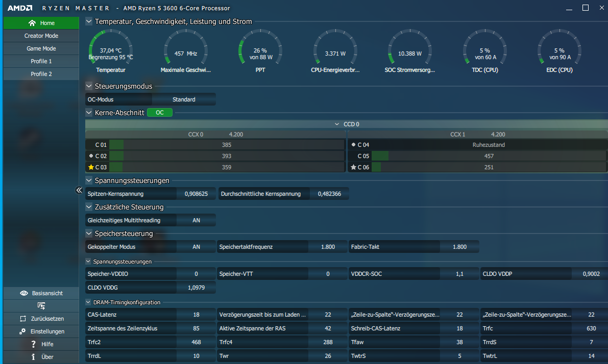Click the Speichertaktfrequenz value 1.800
The height and width of the screenshot is (364, 608).
328,247
